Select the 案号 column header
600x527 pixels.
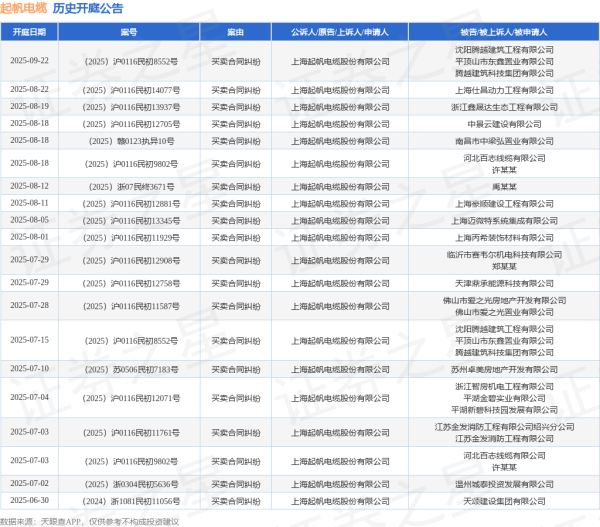point(129,32)
